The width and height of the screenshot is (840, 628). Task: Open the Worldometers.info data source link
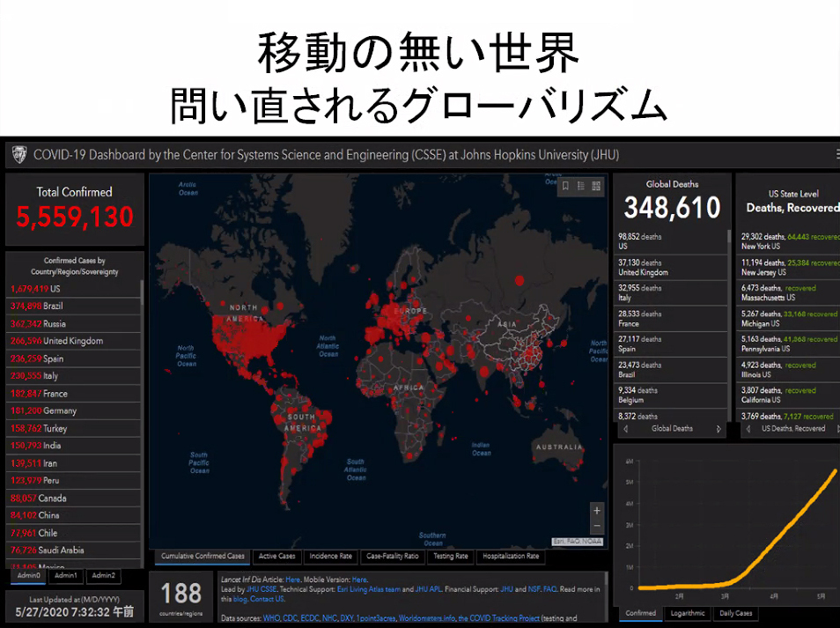[x=428, y=618]
